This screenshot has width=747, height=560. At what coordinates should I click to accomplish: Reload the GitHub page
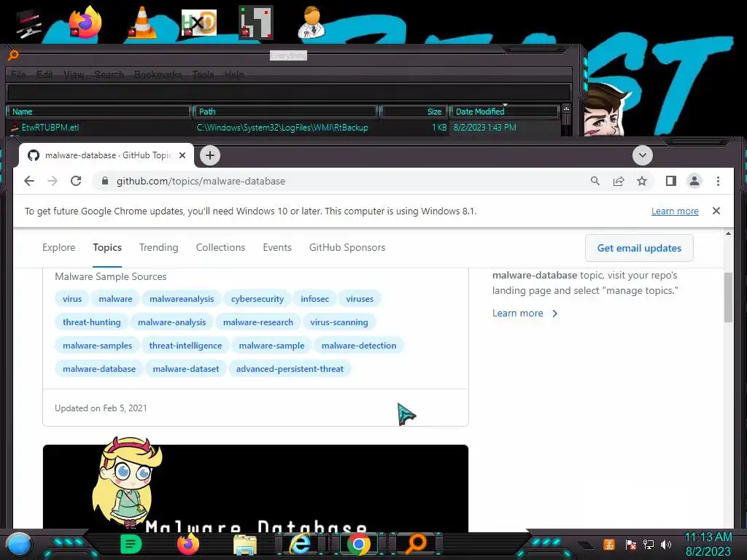pos(76,181)
